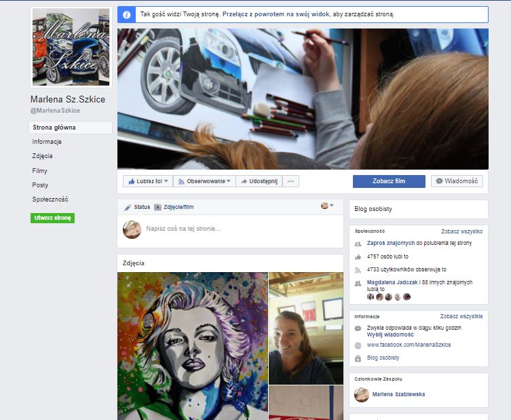Click the globe icon beside the page URL
The width and height of the screenshot is (511, 420).
[358, 345]
